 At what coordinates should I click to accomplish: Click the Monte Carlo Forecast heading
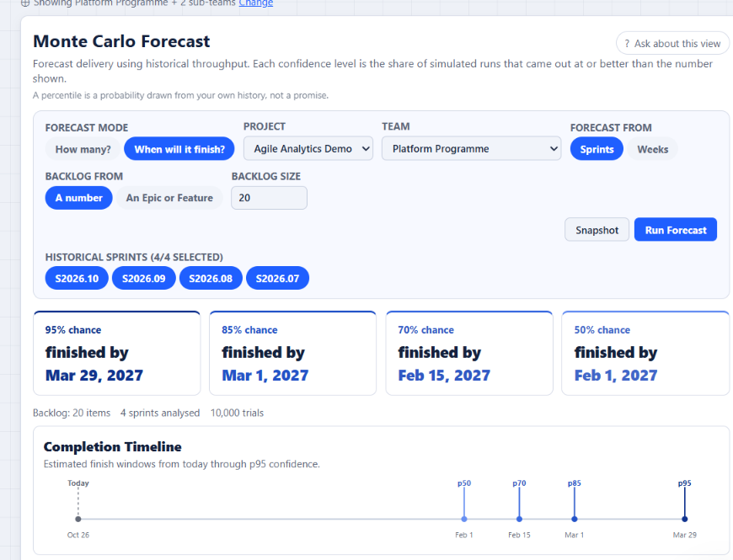(x=121, y=41)
